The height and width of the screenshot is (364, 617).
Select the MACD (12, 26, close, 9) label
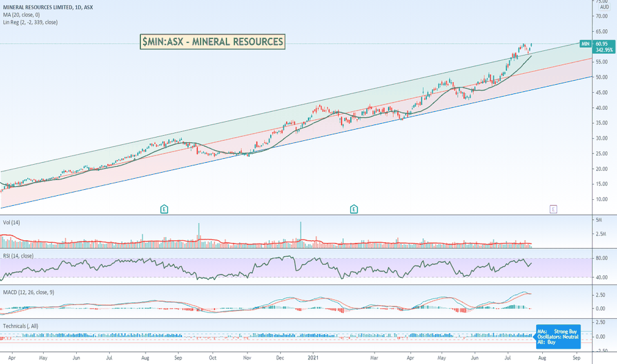(x=28, y=293)
